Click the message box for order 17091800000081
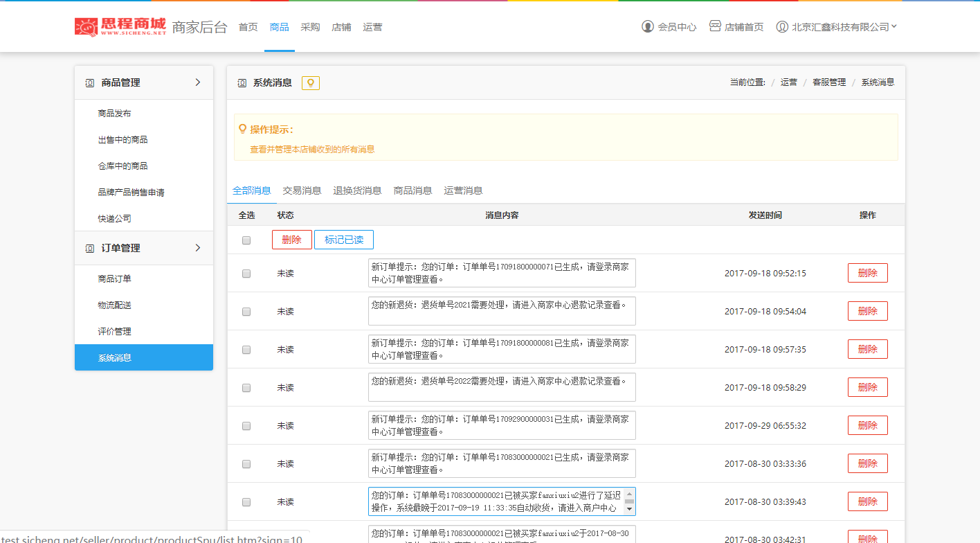 502,349
